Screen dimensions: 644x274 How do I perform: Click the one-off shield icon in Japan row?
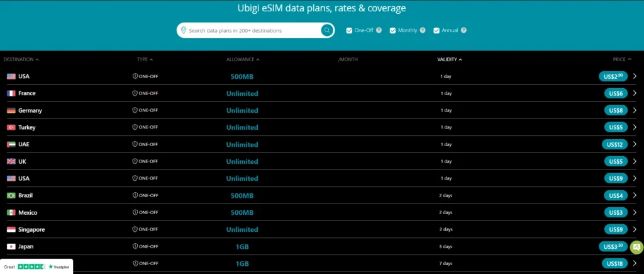[135, 246]
